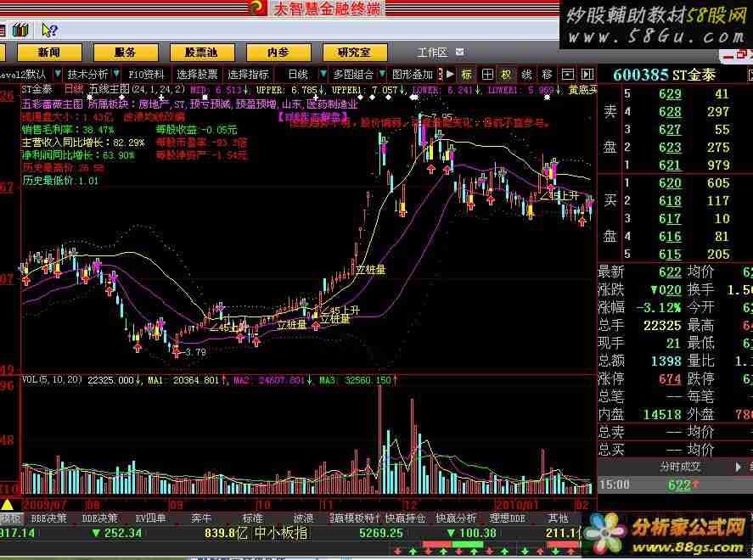Click buy level 5 price 615
The height and width of the screenshot is (560, 753).
click(x=670, y=255)
